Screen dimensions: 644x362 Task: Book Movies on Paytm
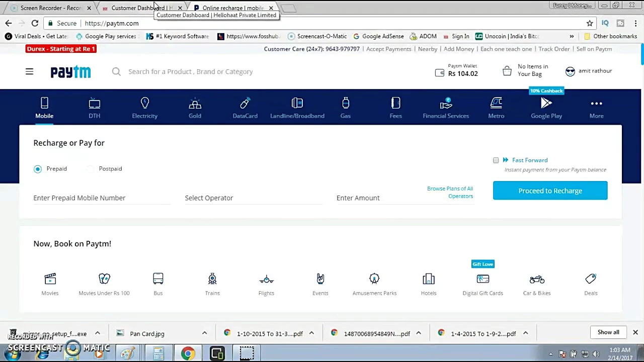click(x=50, y=284)
